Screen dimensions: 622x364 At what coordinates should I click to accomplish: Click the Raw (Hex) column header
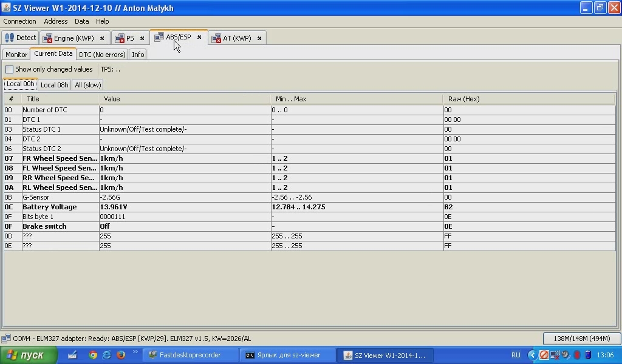point(463,99)
